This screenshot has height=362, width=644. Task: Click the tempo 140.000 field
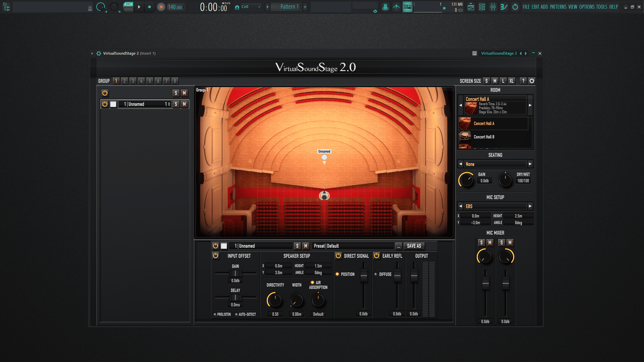tap(176, 7)
